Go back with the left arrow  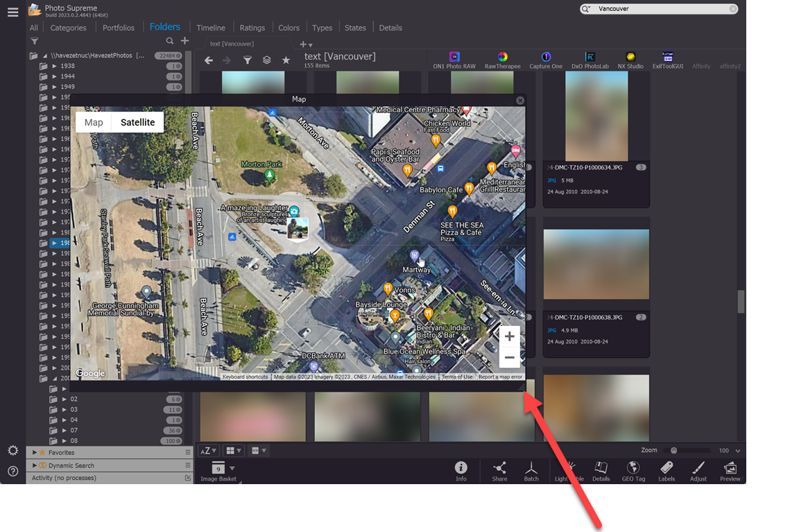208,60
